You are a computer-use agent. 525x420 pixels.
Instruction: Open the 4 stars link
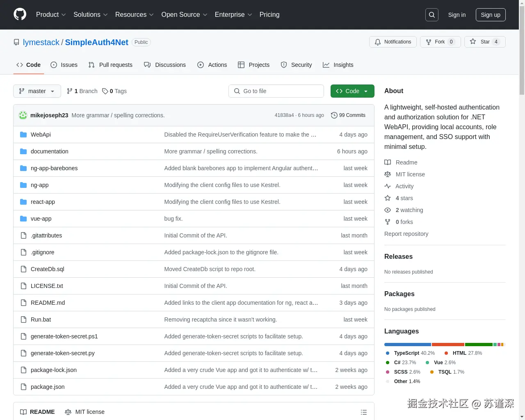coord(404,198)
